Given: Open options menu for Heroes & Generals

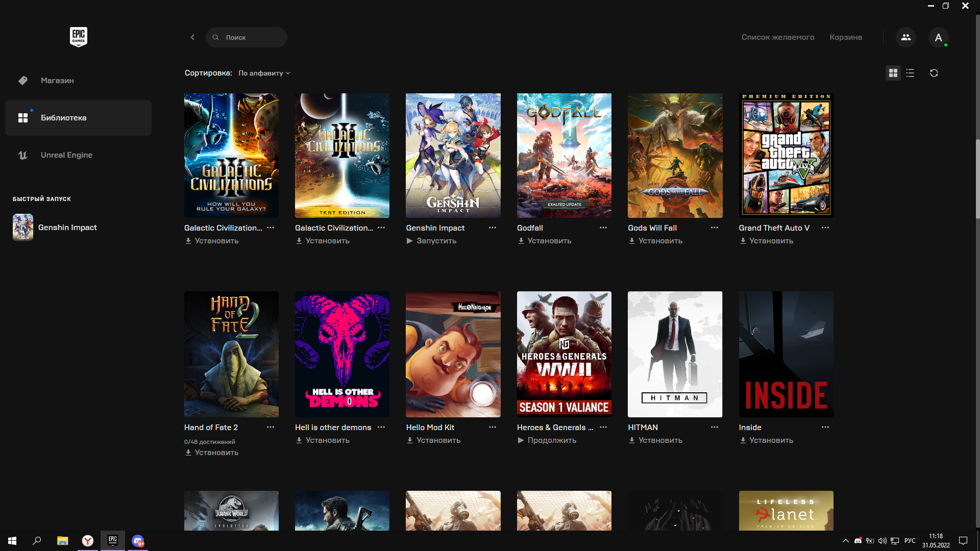Looking at the screenshot, I should 603,427.
